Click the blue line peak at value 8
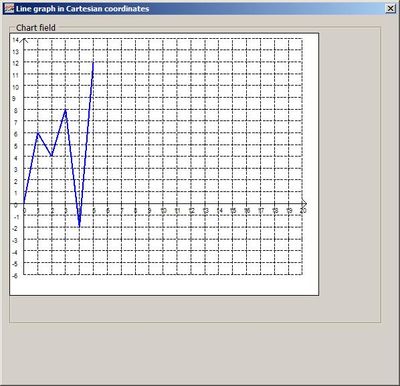 66,110
